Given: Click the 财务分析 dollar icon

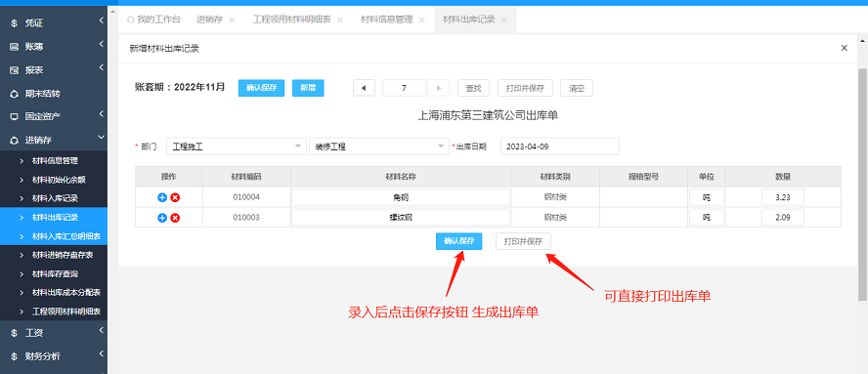Looking at the screenshot, I should [x=14, y=356].
